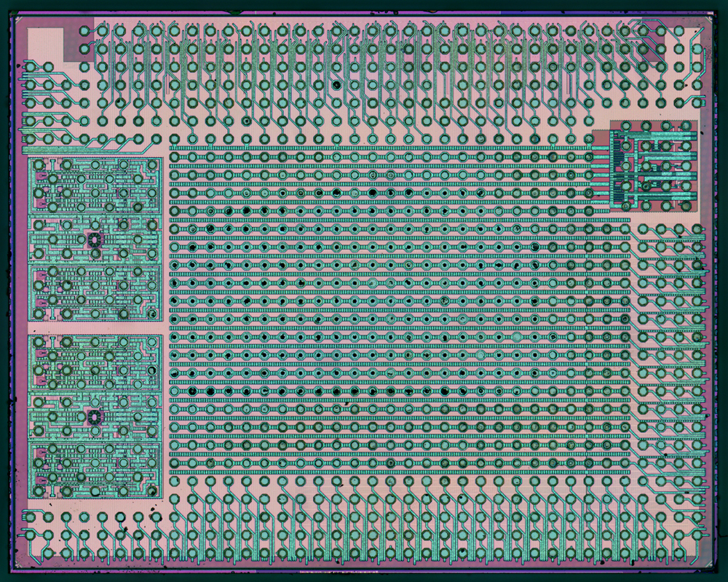The width and height of the screenshot is (728, 582).
Task: Select the bottom-right corner alignment mark of the die
Action: click(x=709, y=562)
